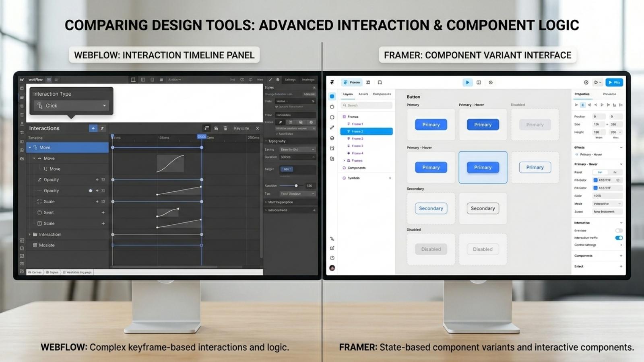The height and width of the screenshot is (362, 644).
Task: Click the 100ms marker on timeline ruler
Action: (x=163, y=138)
